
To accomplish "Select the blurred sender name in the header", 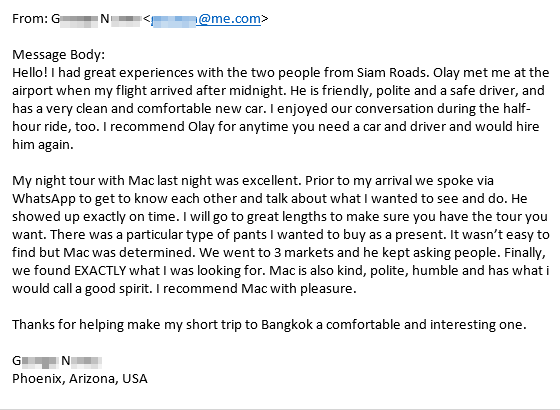I will (x=96, y=19).
